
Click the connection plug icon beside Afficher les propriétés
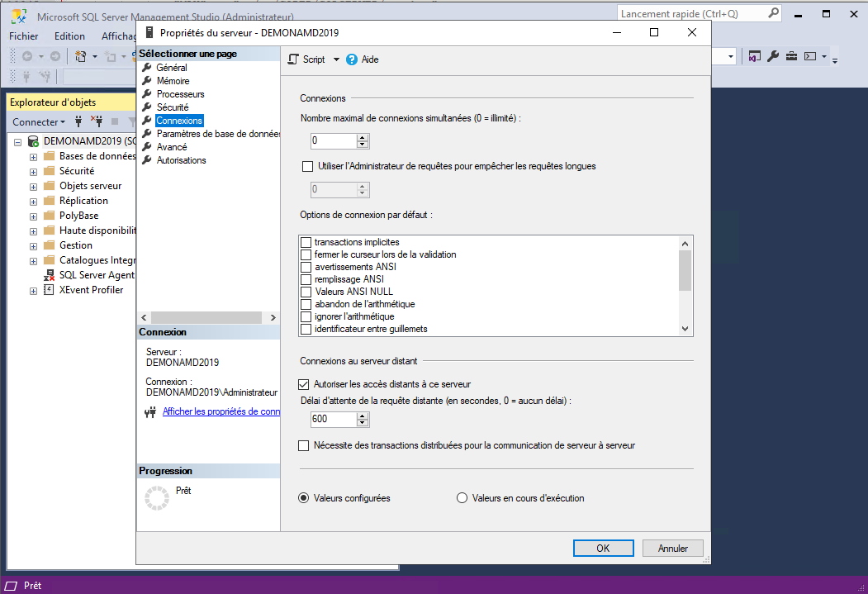tap(150, 412)
